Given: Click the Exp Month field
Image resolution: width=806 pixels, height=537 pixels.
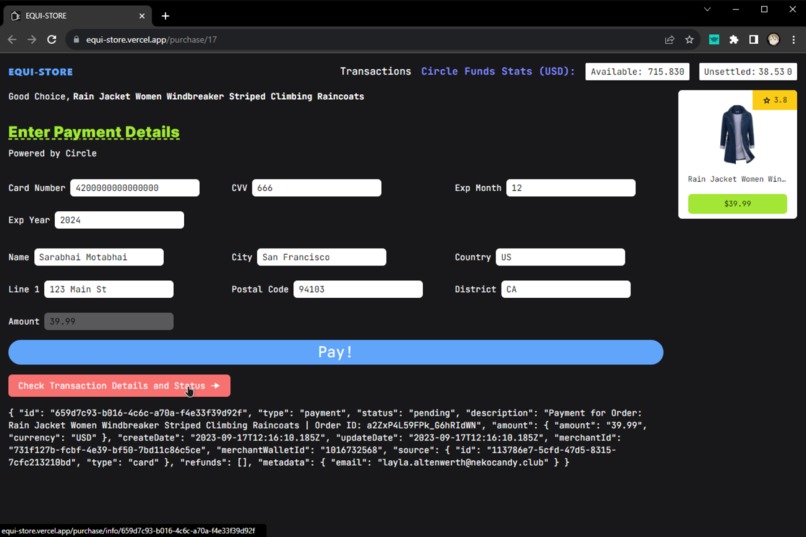Looking at the screenshot, I should 571,188.
